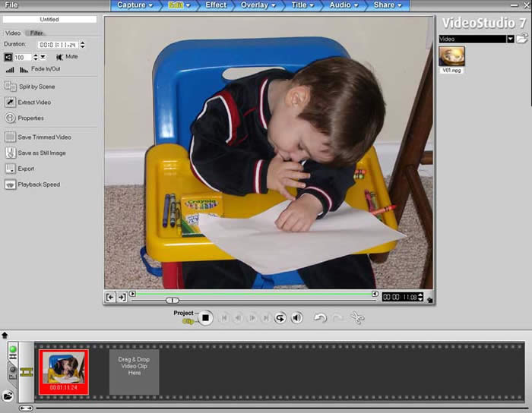Switch to the Filter tab

coord(36,33)
